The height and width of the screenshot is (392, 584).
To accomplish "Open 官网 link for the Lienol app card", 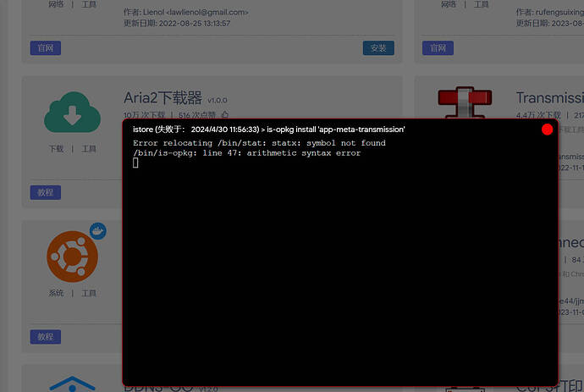I will pyautogui.click(x=46, y=48).
